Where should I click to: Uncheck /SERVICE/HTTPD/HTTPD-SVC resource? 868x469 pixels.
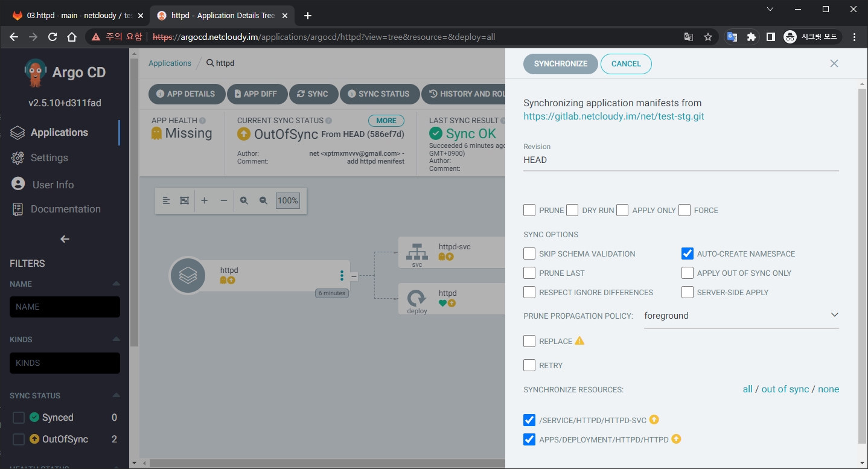529,420
